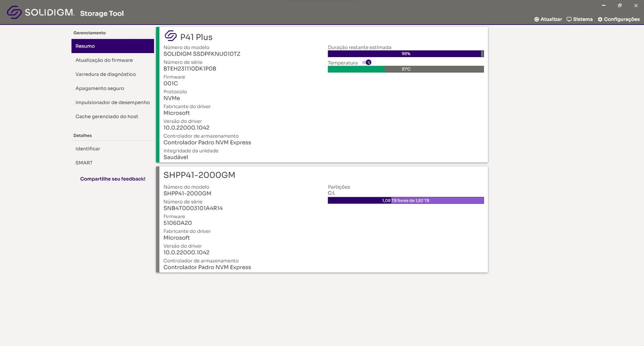Click the P41 Plus drive logo icon
This screenshot has height=346, width=644.
point(171,36)
